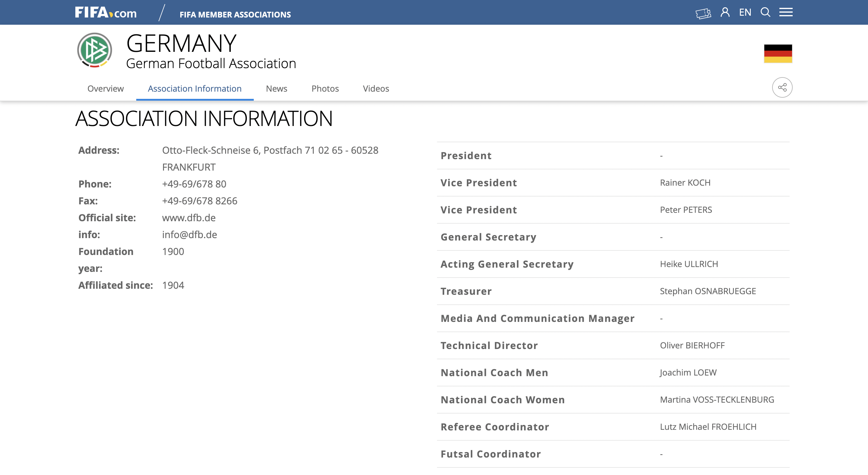The height and width of the screenshot is (475, 868).
Task: Switch to the Photos tab
Action: point(325,89)
